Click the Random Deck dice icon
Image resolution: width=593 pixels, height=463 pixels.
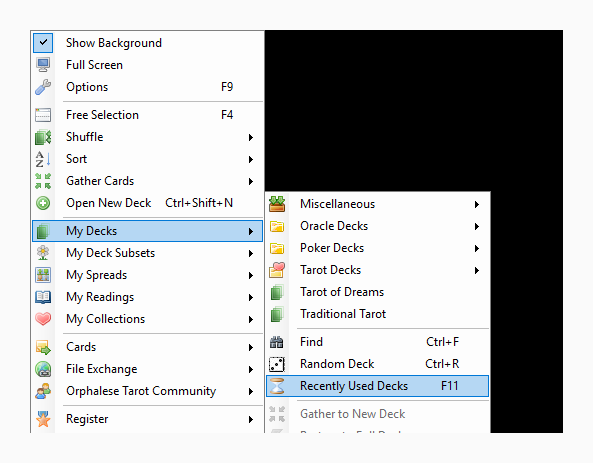(x=277, y=364)
